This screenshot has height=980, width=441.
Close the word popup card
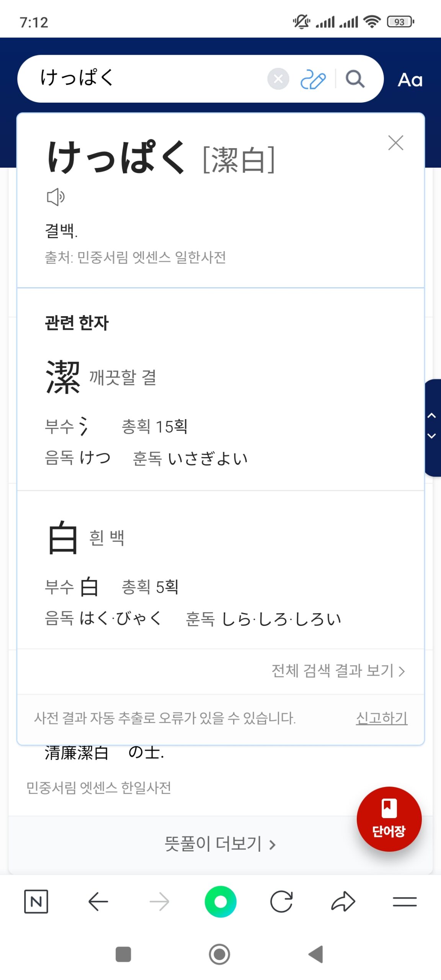click(x=395, y=143)
